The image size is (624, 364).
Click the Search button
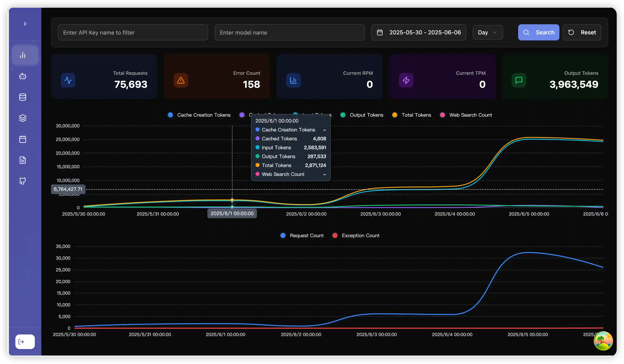point(538,32)
